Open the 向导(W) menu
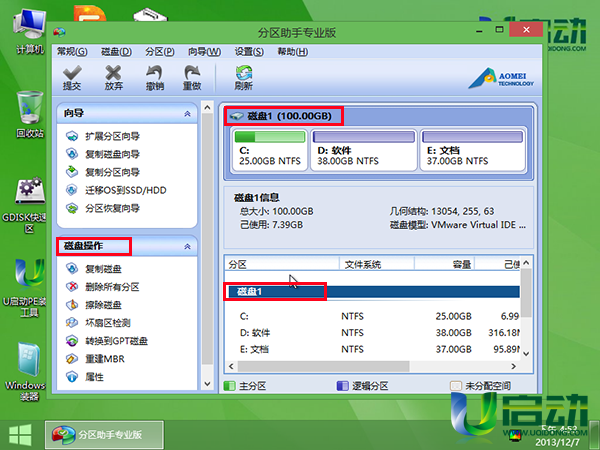 (x=204, y=52)
